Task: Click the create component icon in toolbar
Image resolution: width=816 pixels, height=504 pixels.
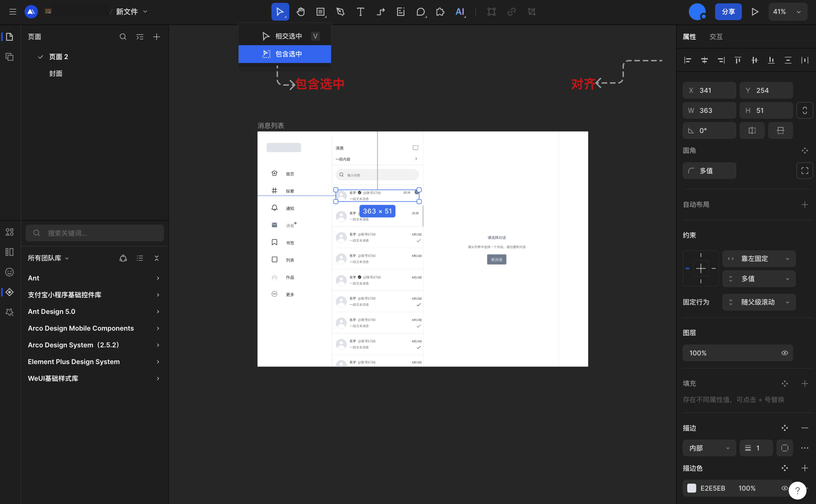Action: (x=491, y=12)
